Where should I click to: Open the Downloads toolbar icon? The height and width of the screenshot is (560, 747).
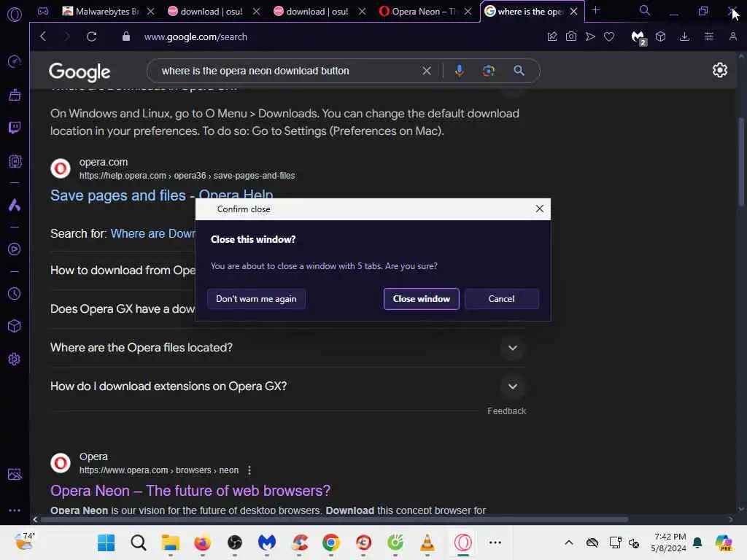684,36
